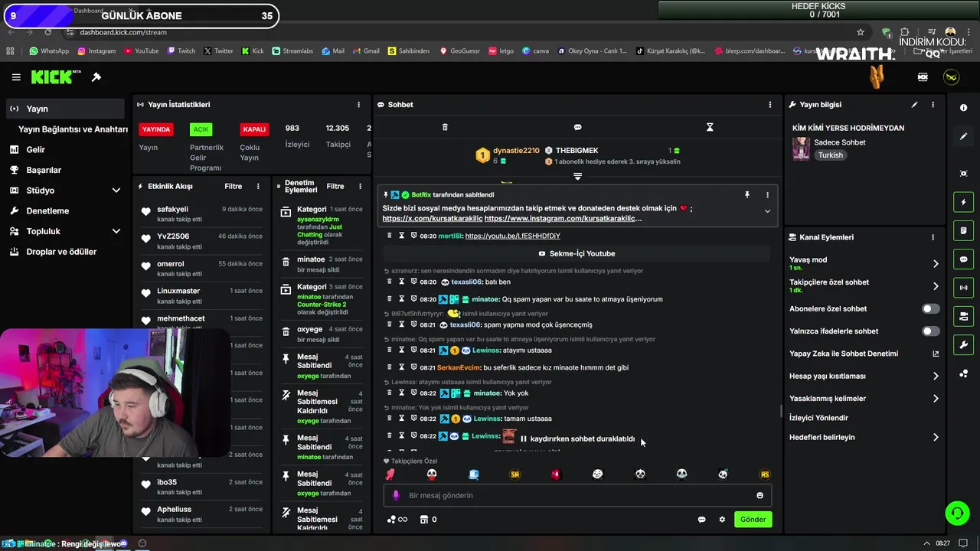The width and height of the screenshot is (980, 551).
Task: Click the hourglass icon in the Sohbet toolbar
Action: tap(710, 127)
